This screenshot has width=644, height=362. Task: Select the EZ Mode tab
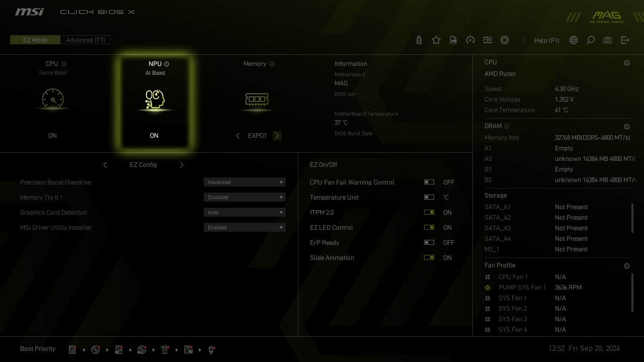pyautogui.click(x=35, y=40)
